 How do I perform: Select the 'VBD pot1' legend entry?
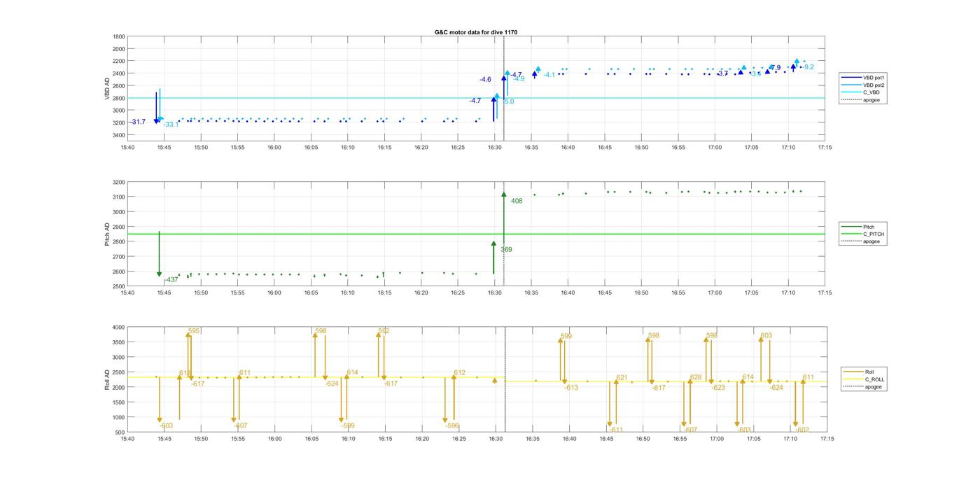862,78
